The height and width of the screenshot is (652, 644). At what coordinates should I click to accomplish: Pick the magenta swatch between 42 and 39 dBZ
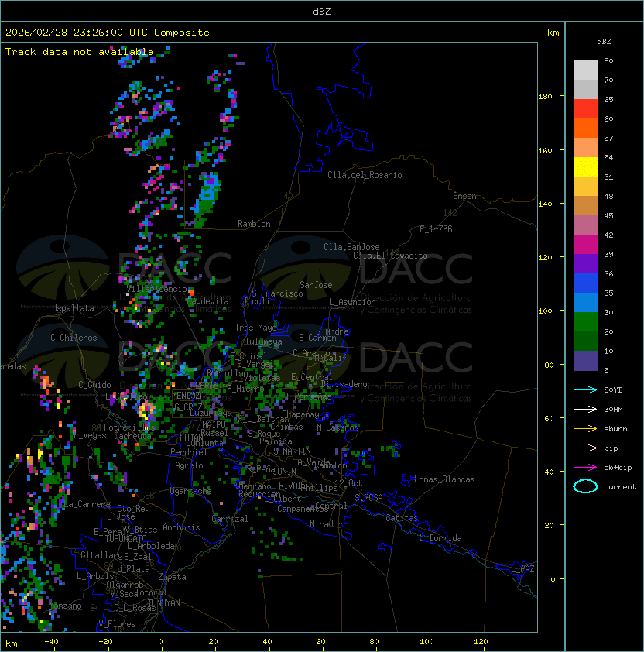585,245
